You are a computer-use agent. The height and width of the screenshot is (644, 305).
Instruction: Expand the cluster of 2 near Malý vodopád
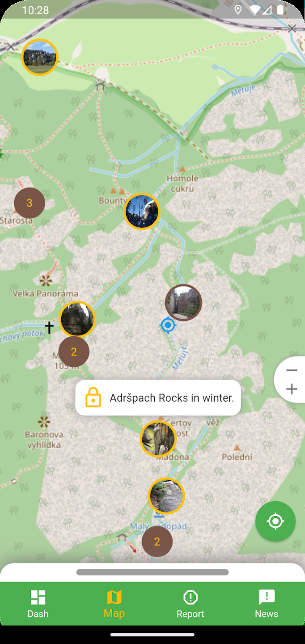pos(157,542)
